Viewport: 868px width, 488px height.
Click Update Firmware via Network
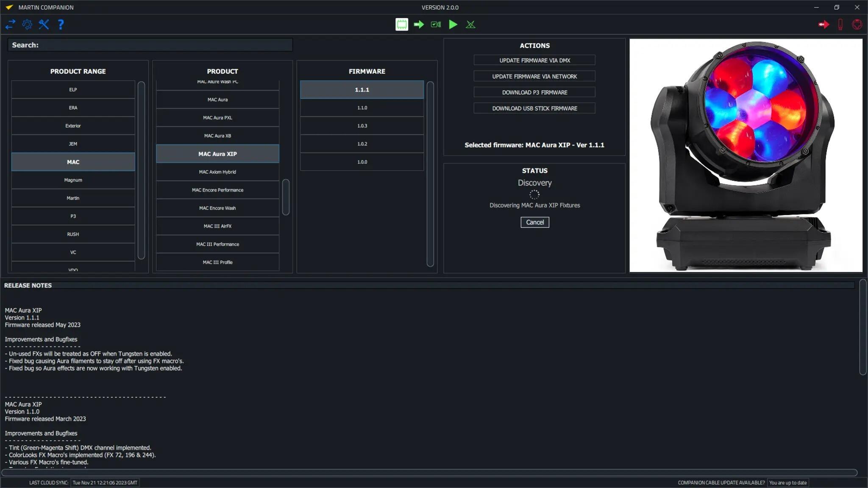pyautogui.click(x=534, y=76)
